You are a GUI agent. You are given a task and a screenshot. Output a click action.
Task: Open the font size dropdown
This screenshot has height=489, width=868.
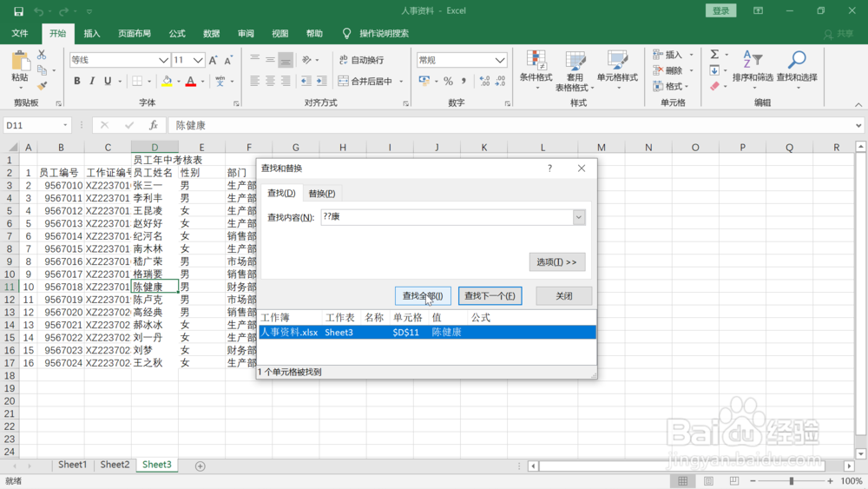[x=198, y=60]
